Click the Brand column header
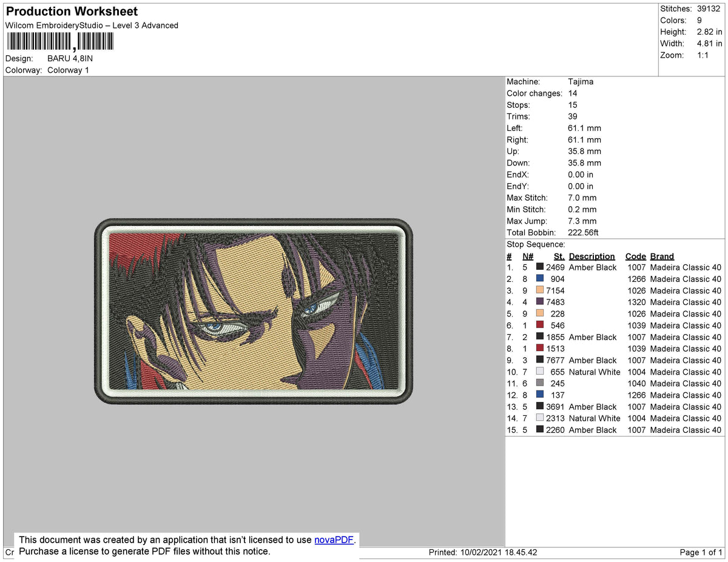This screenshot has width=728, height=562. point(661,256)
